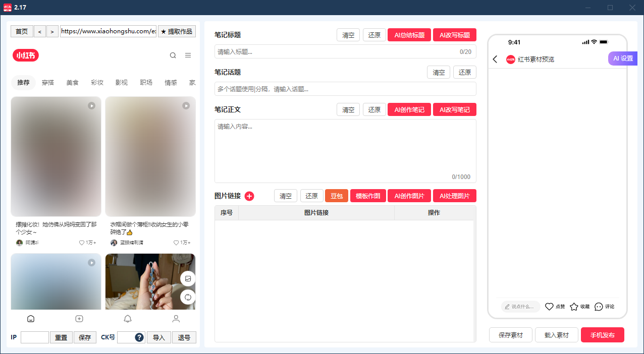This screenshot has width=644, height=354.
Task: Click the 提取作品 extraction button
Action: 177,31
